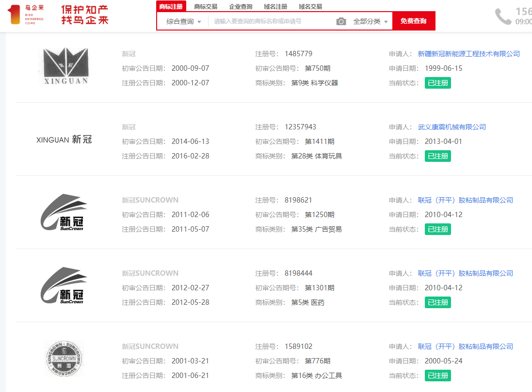Click 新冠 trademark title for registration 1485779
This screenshot has width=532, height=392.
pos(129,54)
